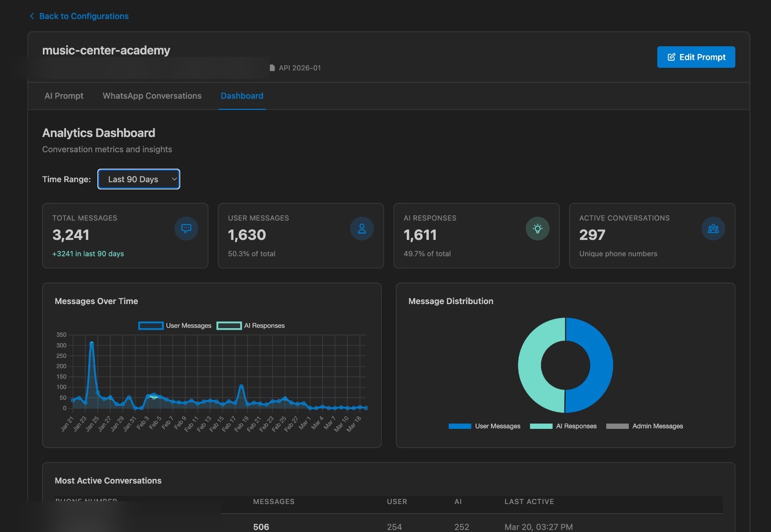Switch to the AI Prompt tab
Image resolution: width=771 pixels, height=532 pixels.
pyautogui.click(x=64, y=96)
